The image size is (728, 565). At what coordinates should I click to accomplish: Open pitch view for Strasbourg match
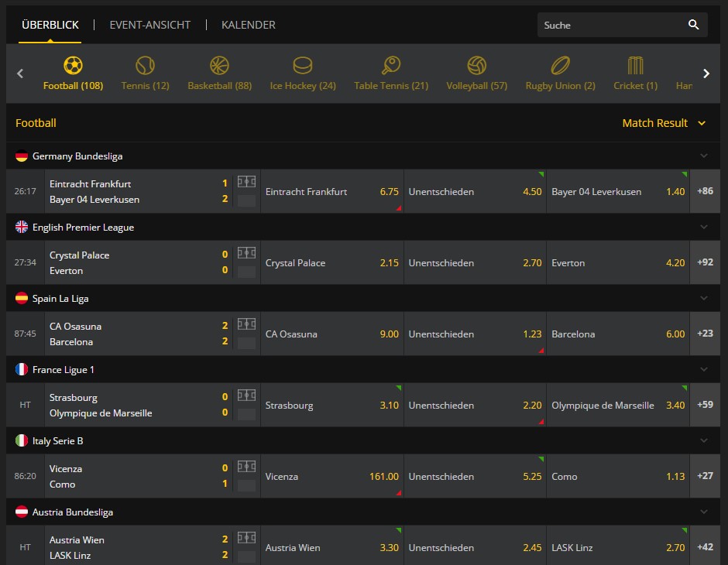click(246, 395)
